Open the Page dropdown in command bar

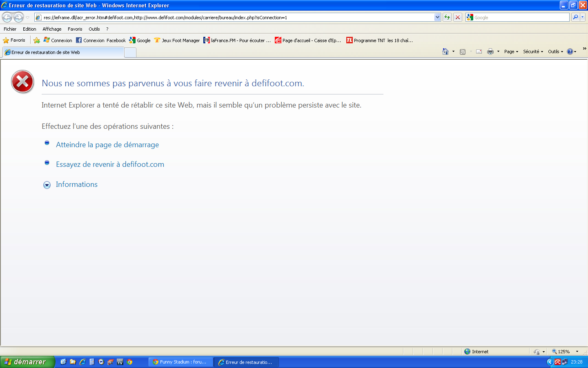pyautogui.click(x=511, y=52)
